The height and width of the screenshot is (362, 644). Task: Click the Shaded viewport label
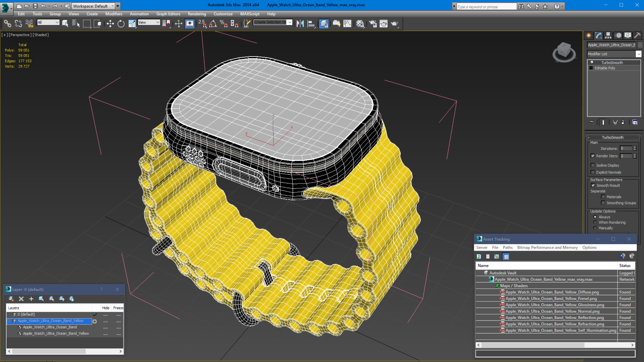click(x=41, y=35)
